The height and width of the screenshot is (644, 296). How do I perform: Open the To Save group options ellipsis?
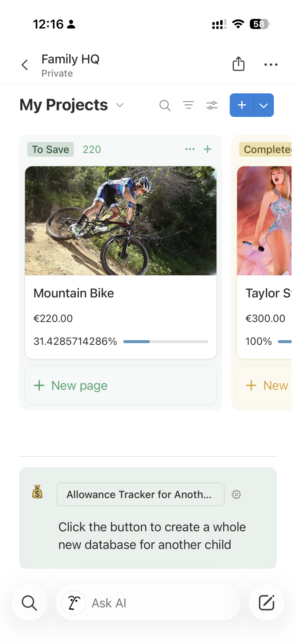click(x=190, y=149)
